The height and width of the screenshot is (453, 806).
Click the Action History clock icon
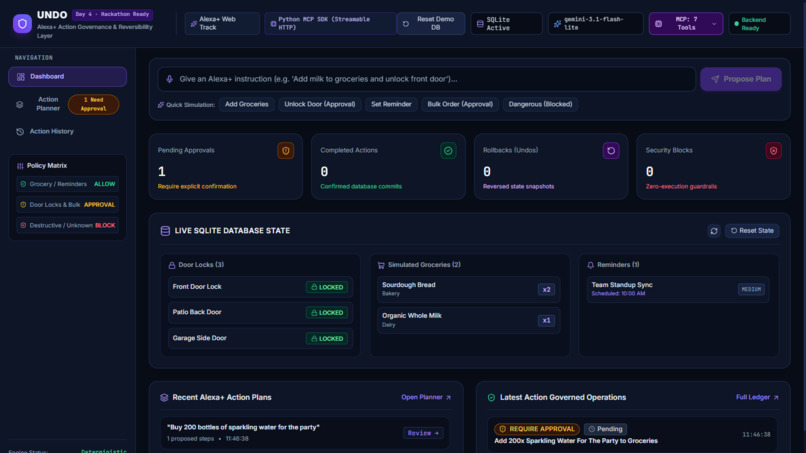[20, 132]
